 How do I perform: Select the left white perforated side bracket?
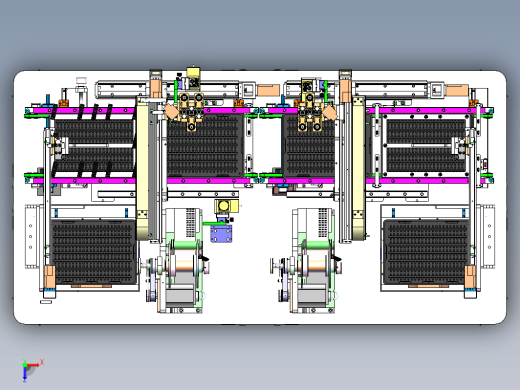(x=31, y=236)
